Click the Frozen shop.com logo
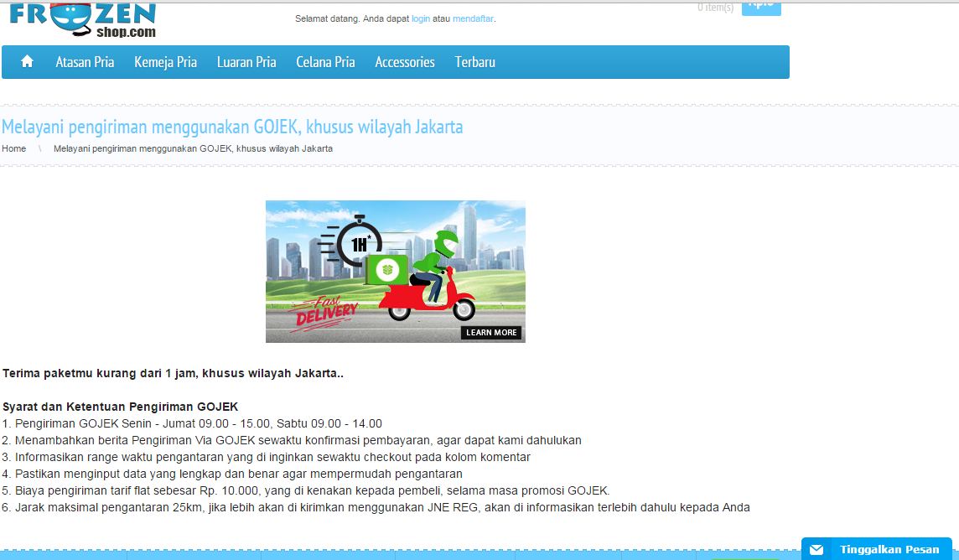The height and width of the screenshot is (560, 959). 82,20
